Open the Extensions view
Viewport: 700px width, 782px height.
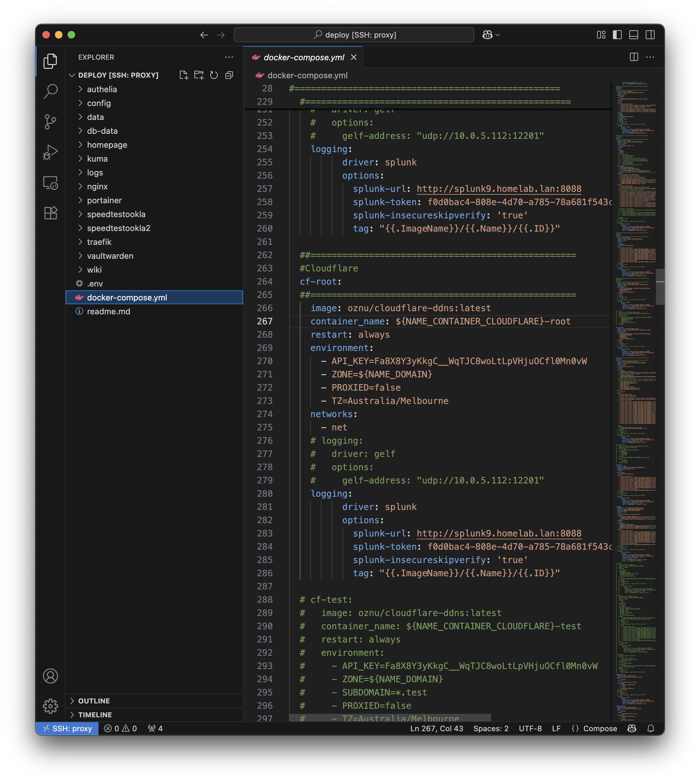50,213
